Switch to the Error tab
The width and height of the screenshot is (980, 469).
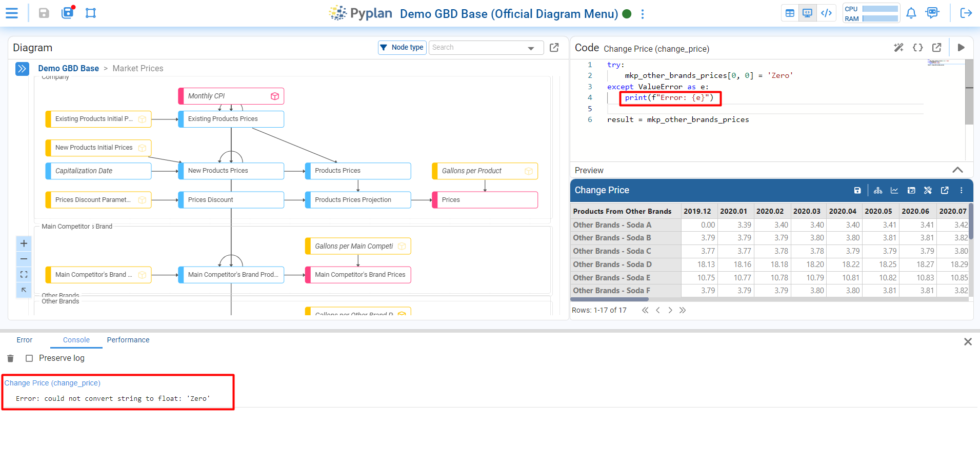point(24,340)
